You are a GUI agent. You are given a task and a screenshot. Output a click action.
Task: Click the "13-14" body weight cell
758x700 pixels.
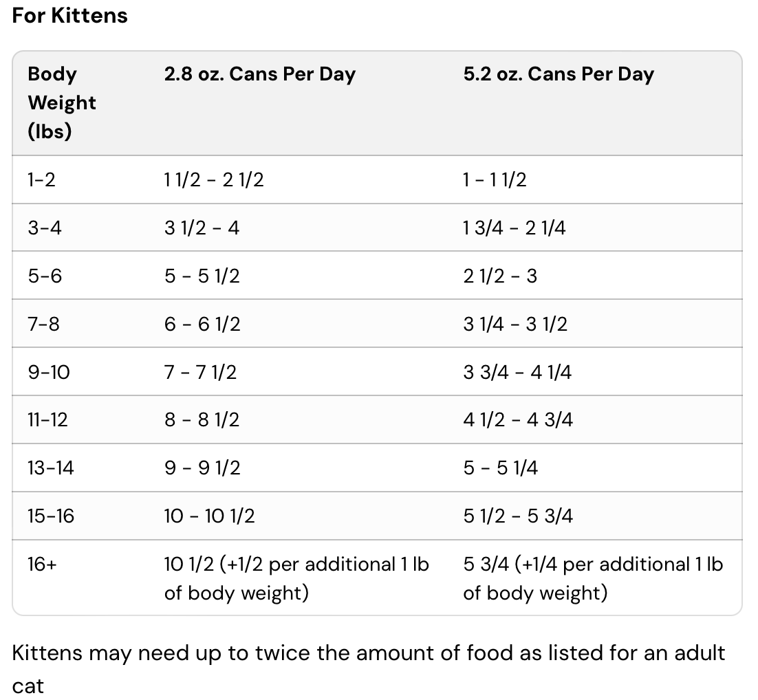(x=51, y=468)
